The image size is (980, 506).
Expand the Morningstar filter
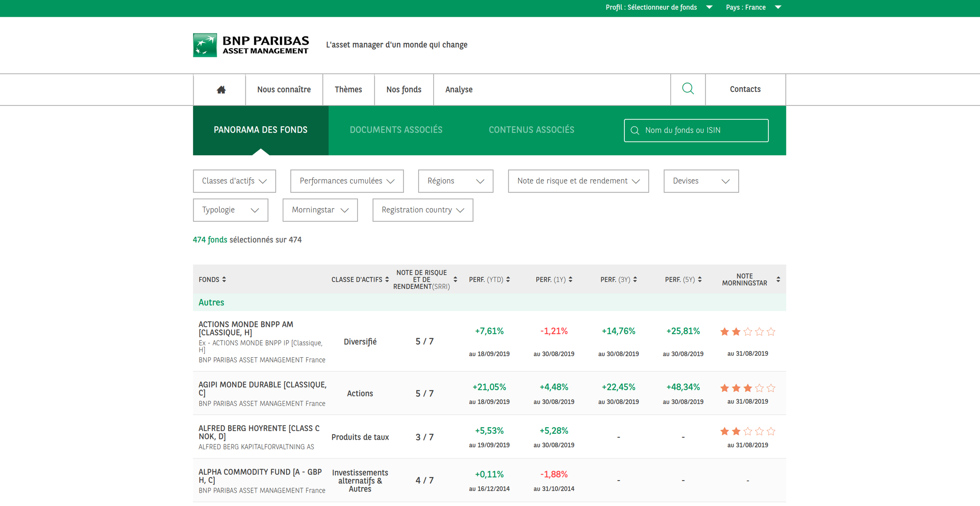coord(320,210)
